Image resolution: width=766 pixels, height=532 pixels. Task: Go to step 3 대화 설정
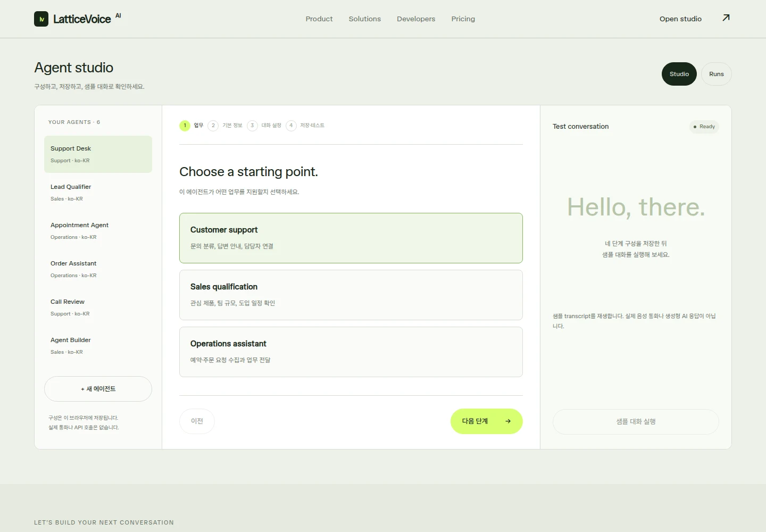point(264,126)
